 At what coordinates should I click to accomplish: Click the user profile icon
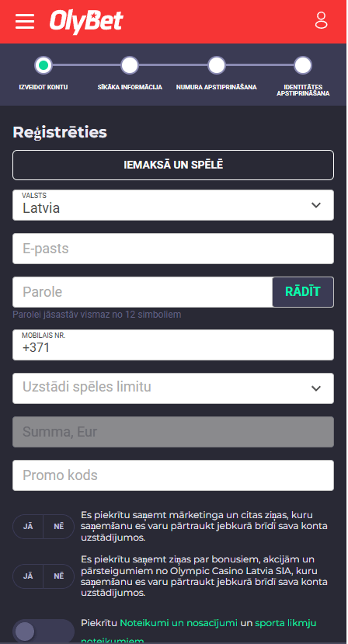(x=322, y=20)
